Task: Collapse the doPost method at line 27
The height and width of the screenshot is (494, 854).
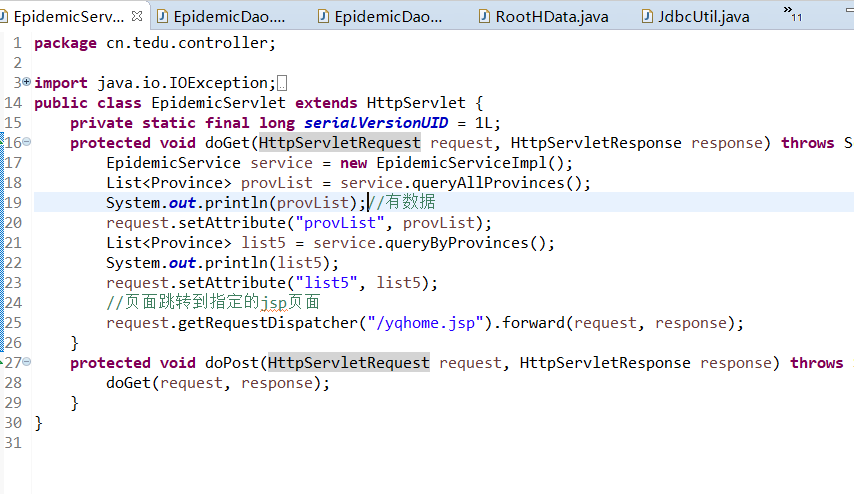Action: (27, 362)
